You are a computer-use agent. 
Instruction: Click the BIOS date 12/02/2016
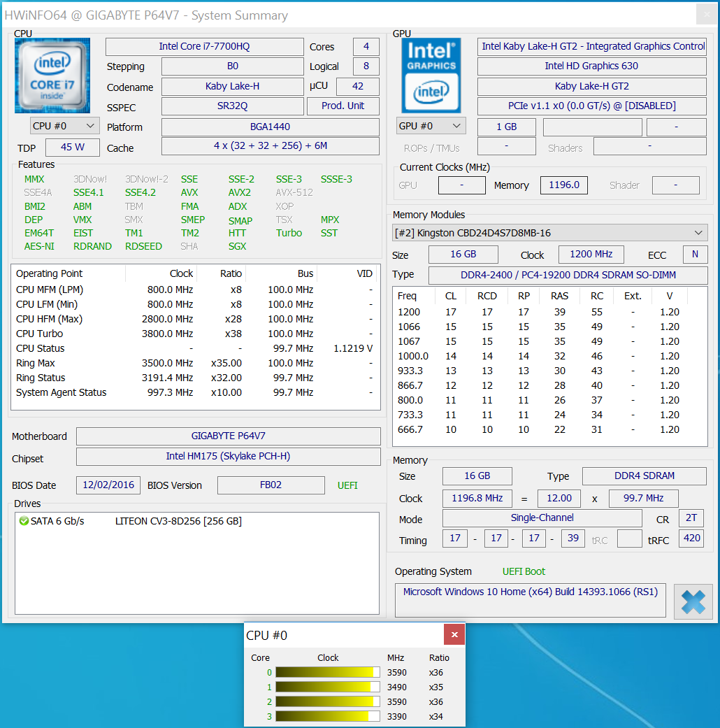[108, 485]
